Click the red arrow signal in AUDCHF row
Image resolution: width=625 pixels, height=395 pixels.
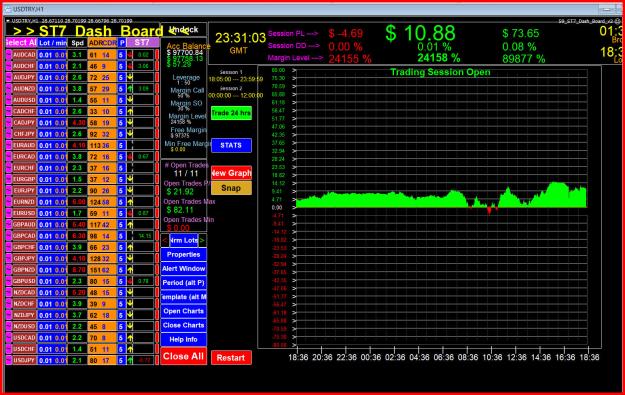[x=130, y=66]
